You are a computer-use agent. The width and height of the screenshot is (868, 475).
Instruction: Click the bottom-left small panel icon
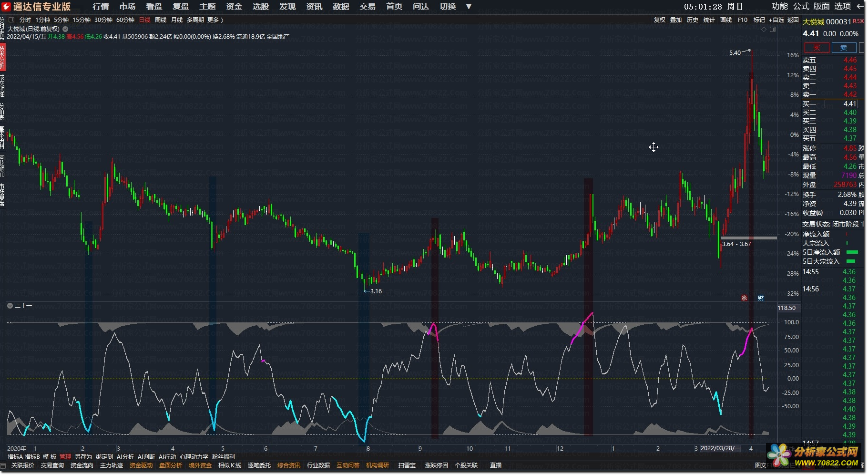coord(3,465)
